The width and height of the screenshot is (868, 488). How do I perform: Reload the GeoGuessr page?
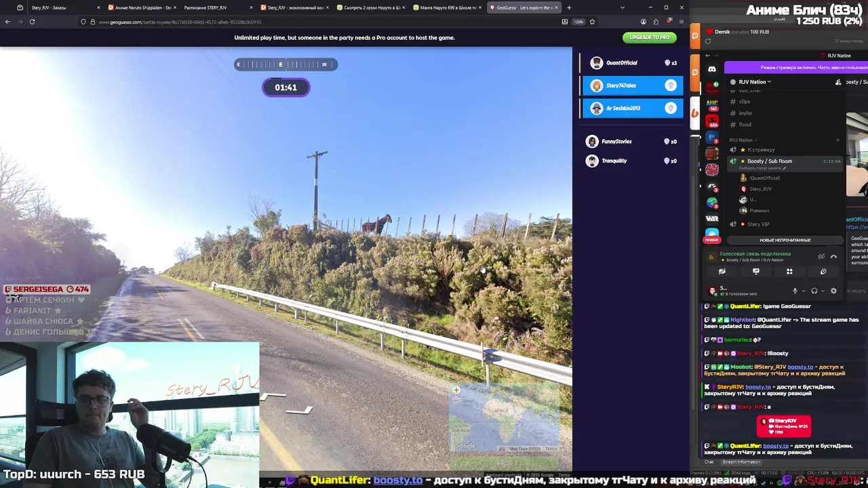tap(32, 22)
